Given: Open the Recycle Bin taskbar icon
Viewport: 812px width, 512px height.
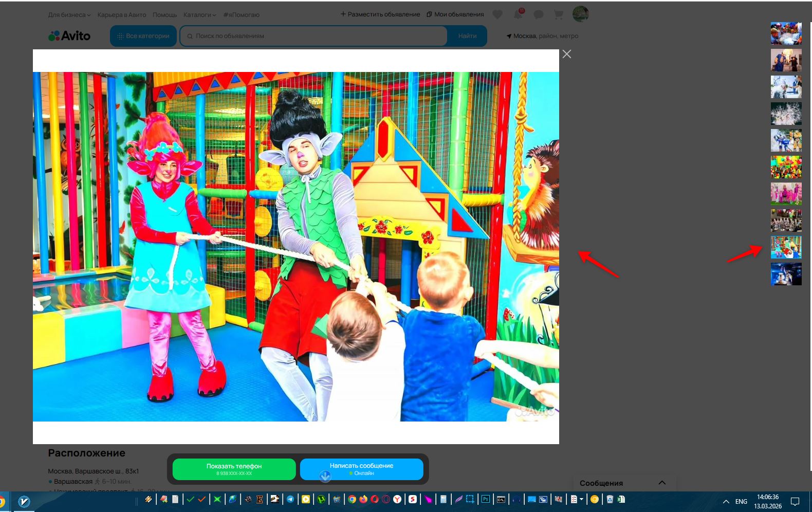Looking at the screenshot, I should [x=610, y=499].
